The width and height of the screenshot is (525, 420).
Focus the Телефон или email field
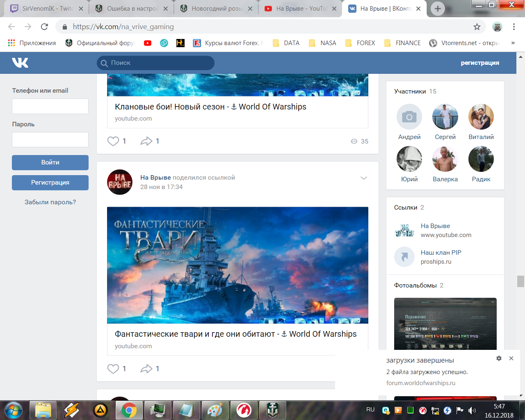click(50, 106)
